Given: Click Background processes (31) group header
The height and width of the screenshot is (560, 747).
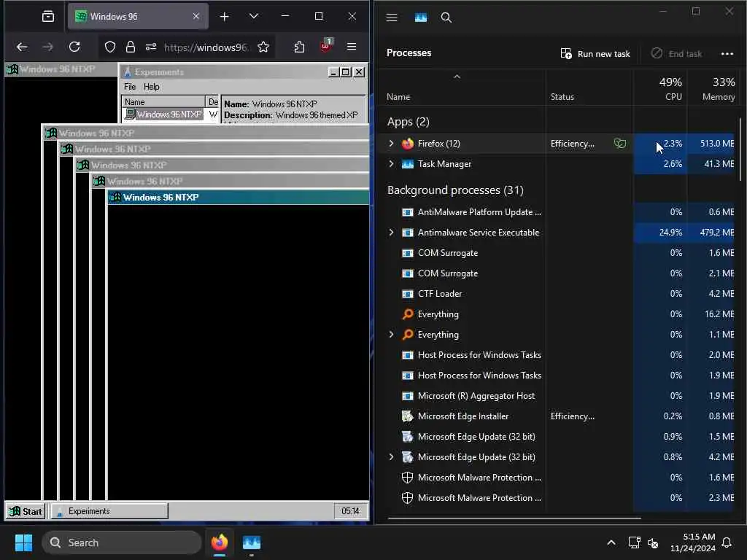Looking at the screenshot, I should click(x=455, y=190).
